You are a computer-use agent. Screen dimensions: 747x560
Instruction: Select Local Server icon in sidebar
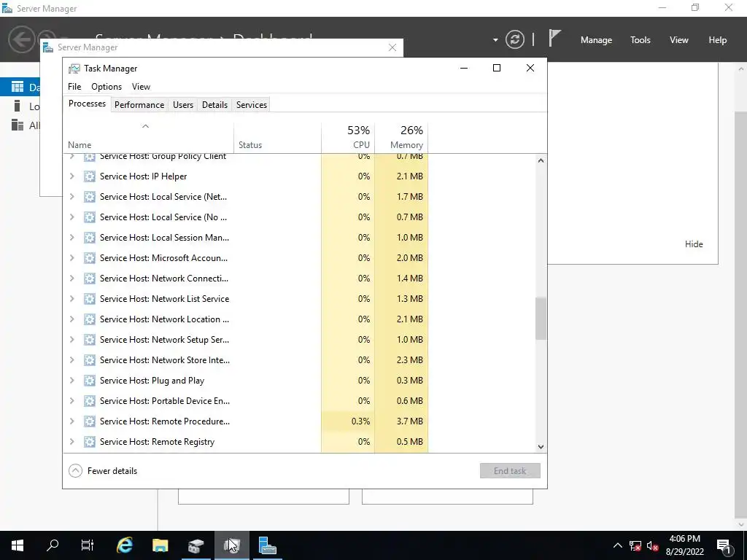pyautogui.click(x=18, y=106)
